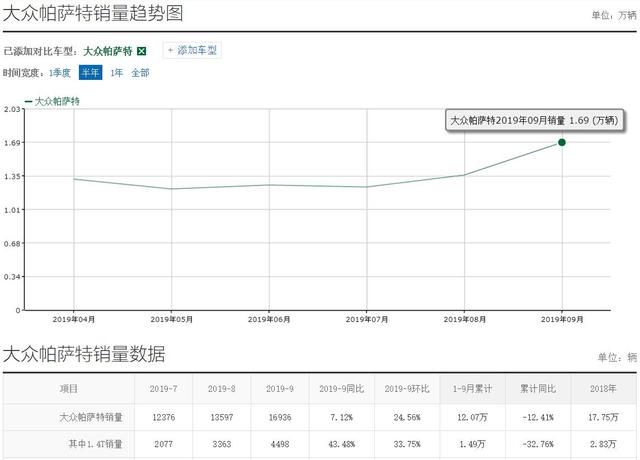Click the 大众帕萨特 compared model link
Image resolution: width=640 pixels, height=460 pixels.
coord(108,51)
